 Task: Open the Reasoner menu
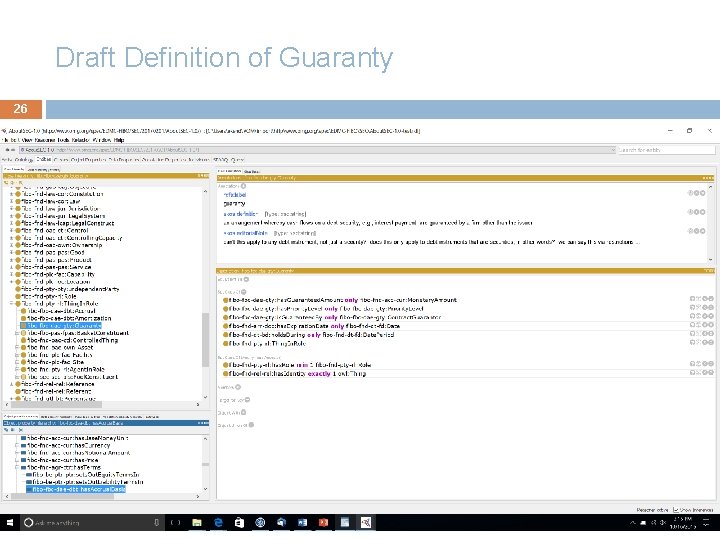[45, 140]
